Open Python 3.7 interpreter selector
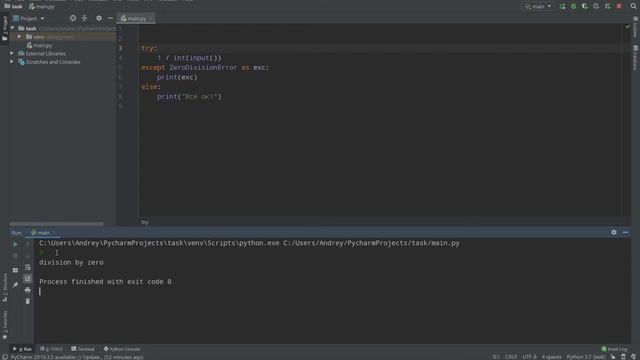Image resolution: width=640 pixels, height=360 pixels. coord(586,357)
